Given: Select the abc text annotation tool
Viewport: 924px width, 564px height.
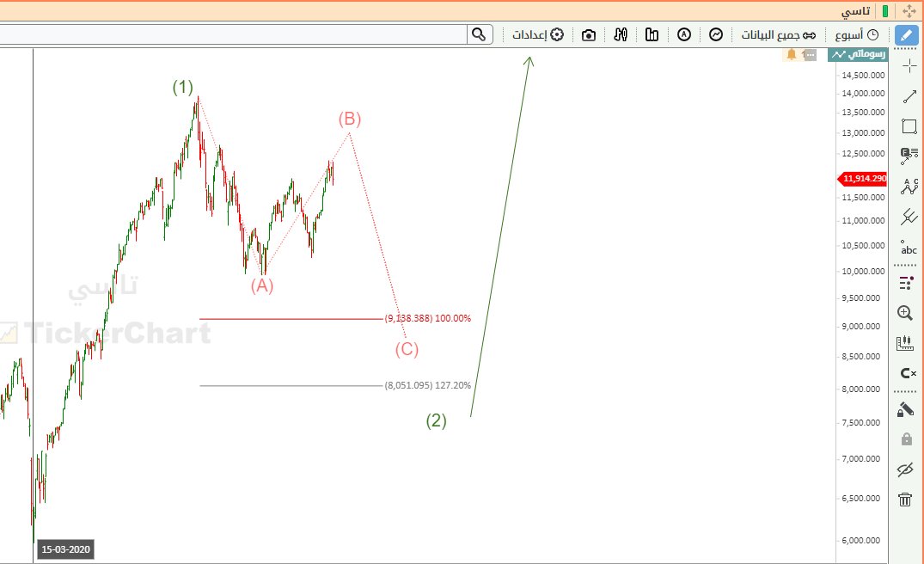Looking at the screenshot, I should pyautogui.click(x=909, y=248).
